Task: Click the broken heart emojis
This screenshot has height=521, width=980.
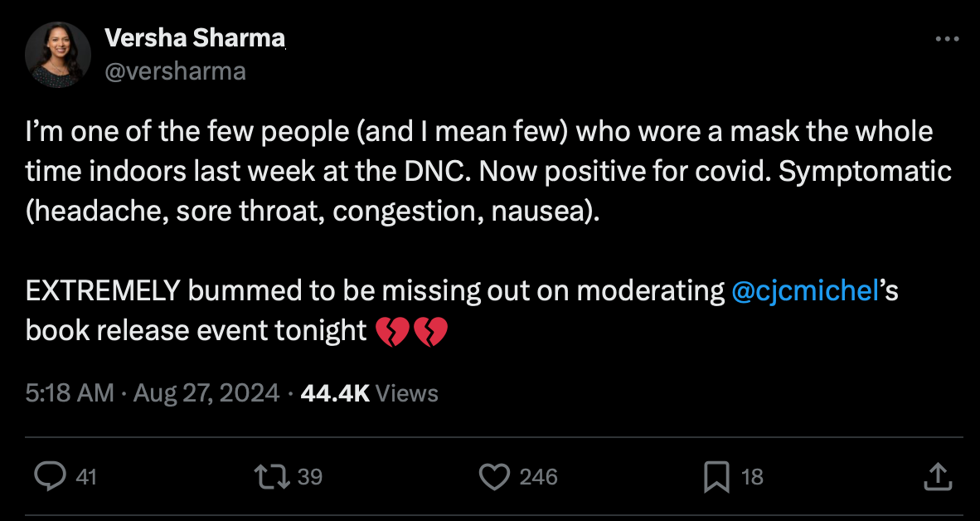Action: tap(411, 332)
